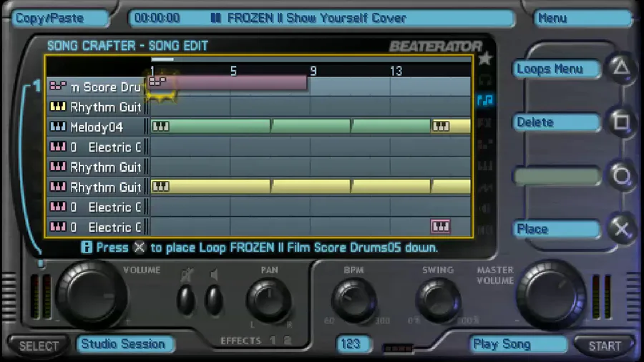Toggle the solo speaker icon above the small knob
The width and height of the screenshot is (644, 362).
[213, 275]
